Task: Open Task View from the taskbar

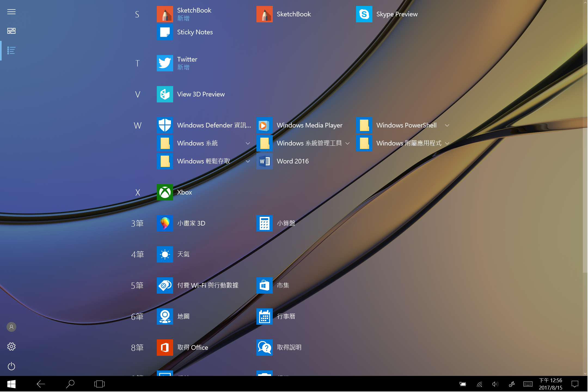Action: point(99,384)
